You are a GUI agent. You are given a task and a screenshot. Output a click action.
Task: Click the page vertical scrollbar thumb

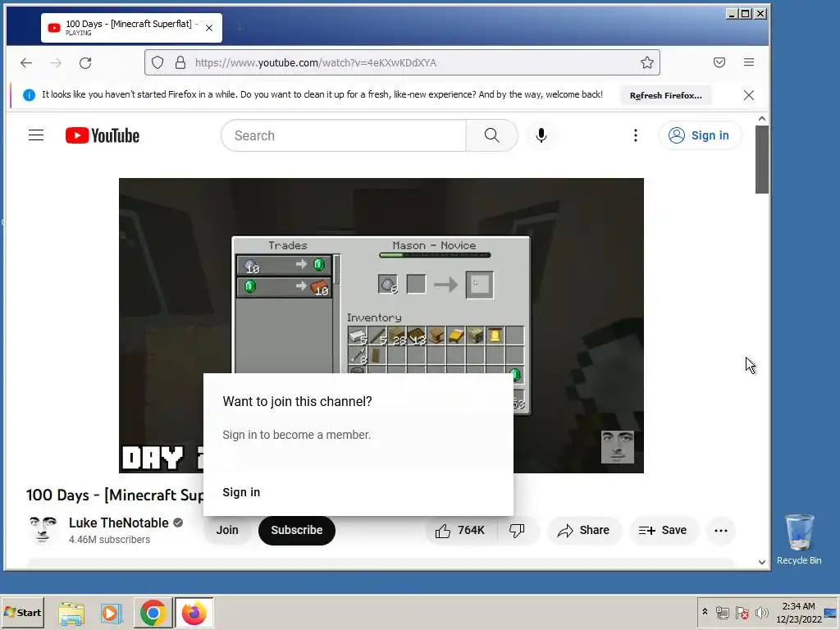coord(762,160)
